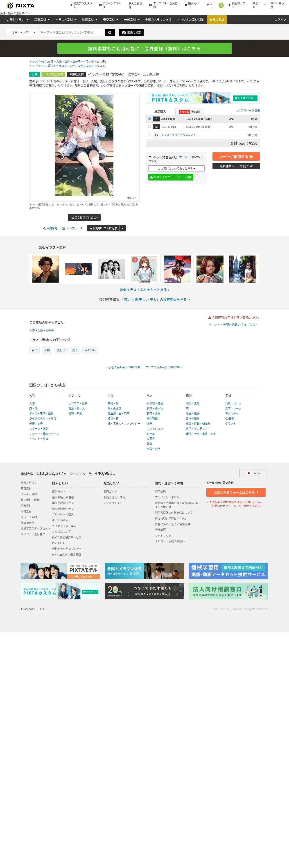The image size is (289, 868).
Task: Click the かわいい tag
Action: [x=90, y=350]
